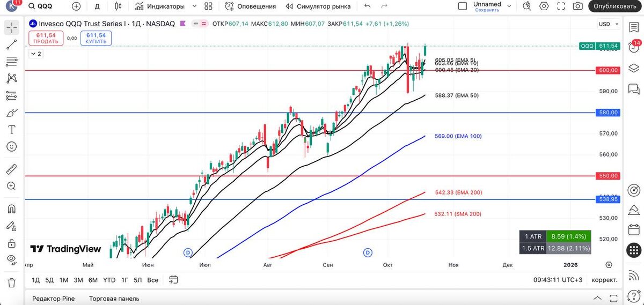Screen dimensions: 644x305
Task: Select the Все time range
Action: point(152,280)
